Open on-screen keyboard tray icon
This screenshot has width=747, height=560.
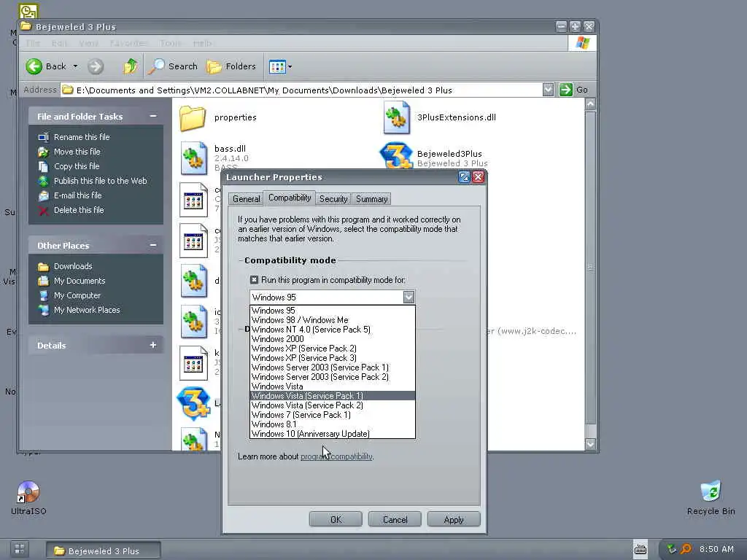640,549
